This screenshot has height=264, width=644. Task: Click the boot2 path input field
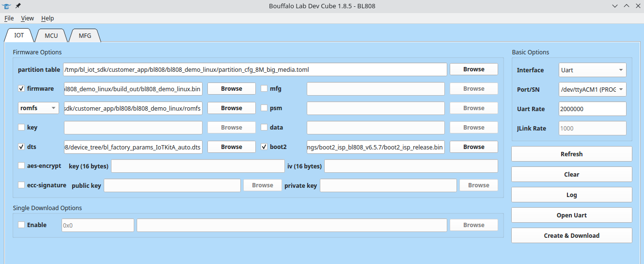tap(376, 147)
